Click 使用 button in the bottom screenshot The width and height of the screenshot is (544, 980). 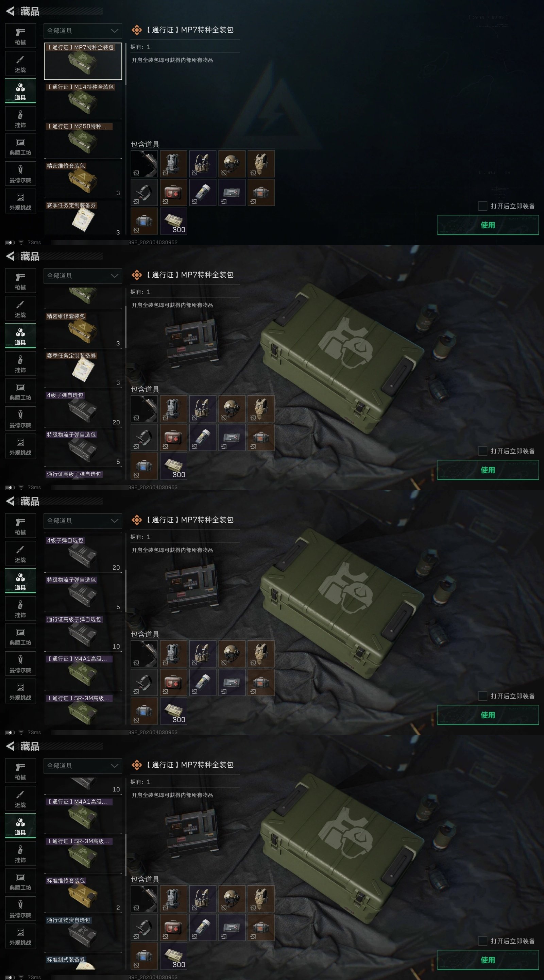(x=488, y=960)
